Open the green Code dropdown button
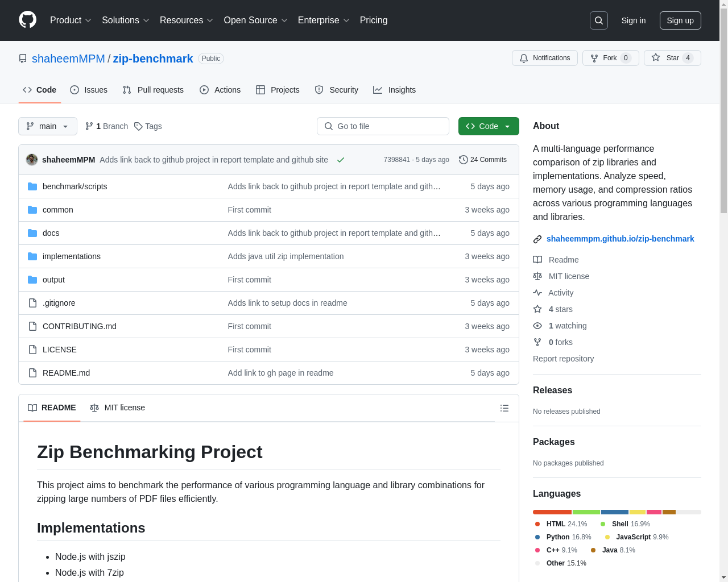Viewport: 728px width, 582px height. click(x=489, y=126)
